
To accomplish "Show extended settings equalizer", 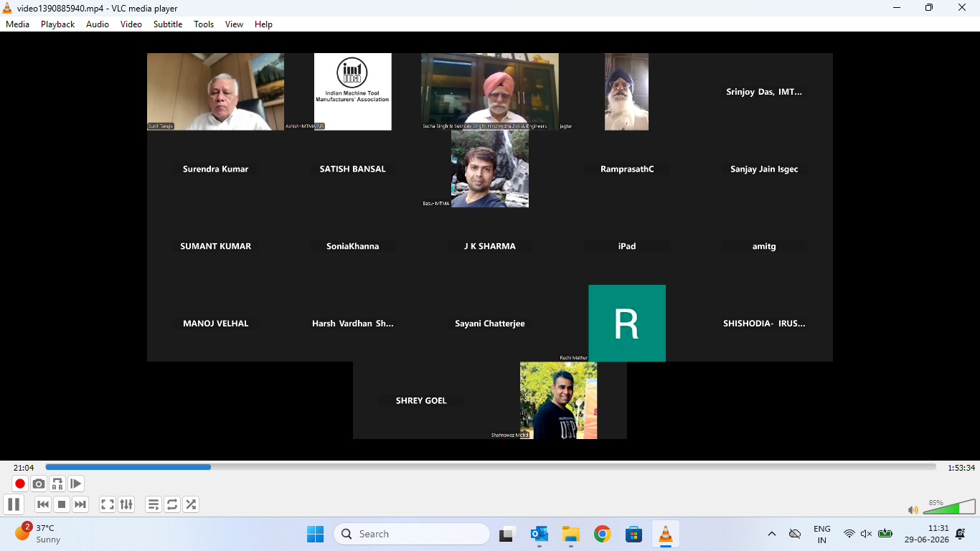I will [126, 504].
